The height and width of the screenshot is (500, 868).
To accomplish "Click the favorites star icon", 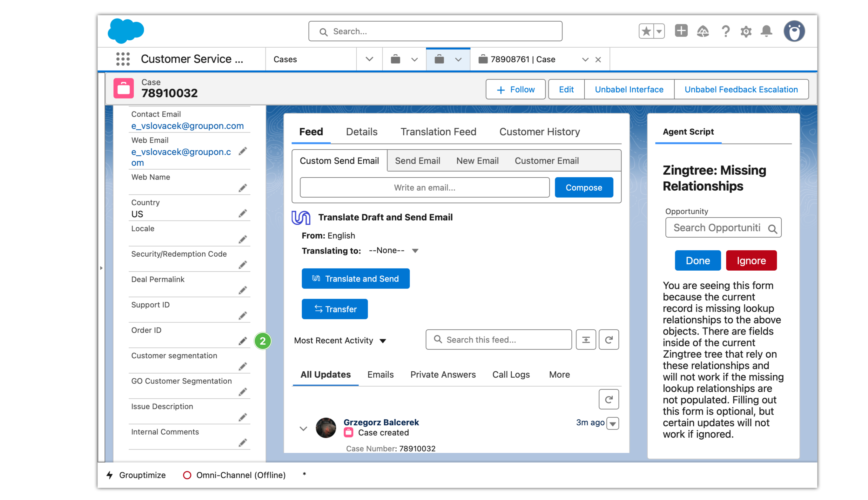I will coord(646,31).
